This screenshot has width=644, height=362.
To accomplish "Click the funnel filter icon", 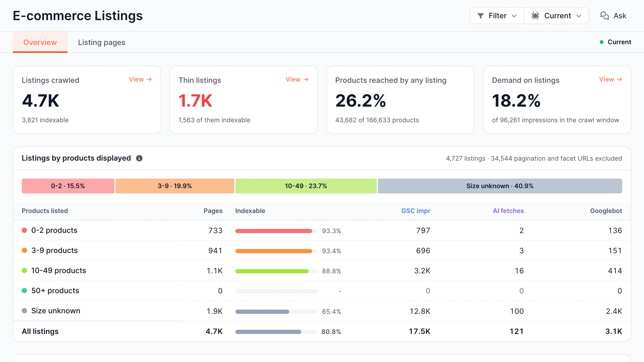I will (x=480, y=16).
